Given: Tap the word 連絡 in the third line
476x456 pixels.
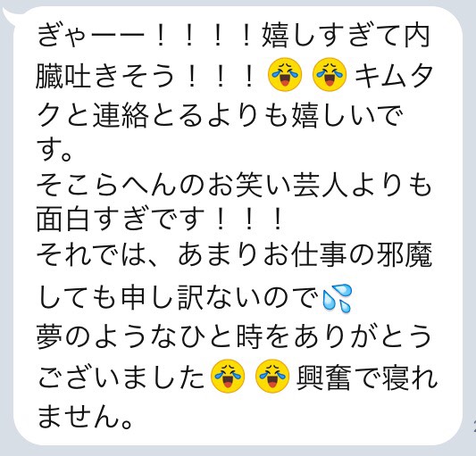Looking at the screenshot, I should point(121,115).
